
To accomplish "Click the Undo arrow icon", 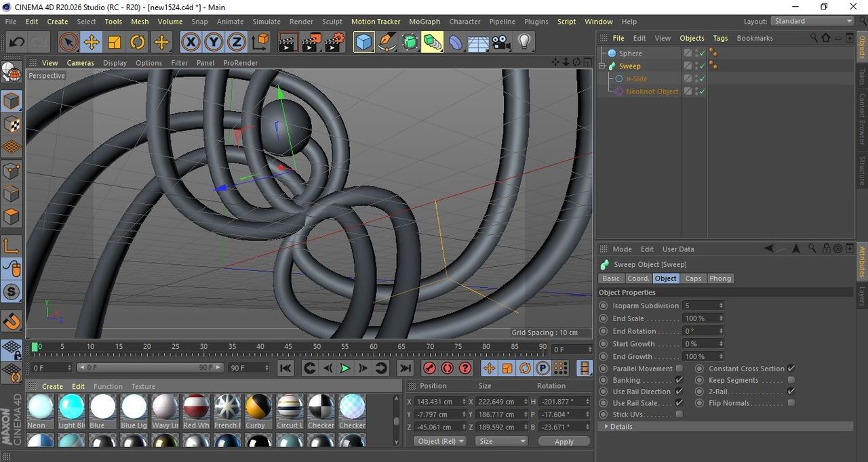I will point(16,43).
